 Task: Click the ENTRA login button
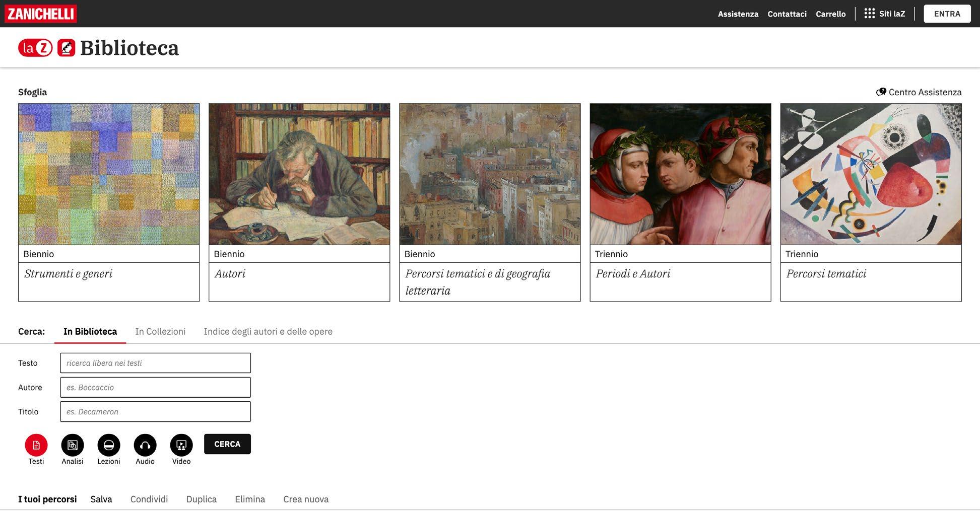point(947,14)
